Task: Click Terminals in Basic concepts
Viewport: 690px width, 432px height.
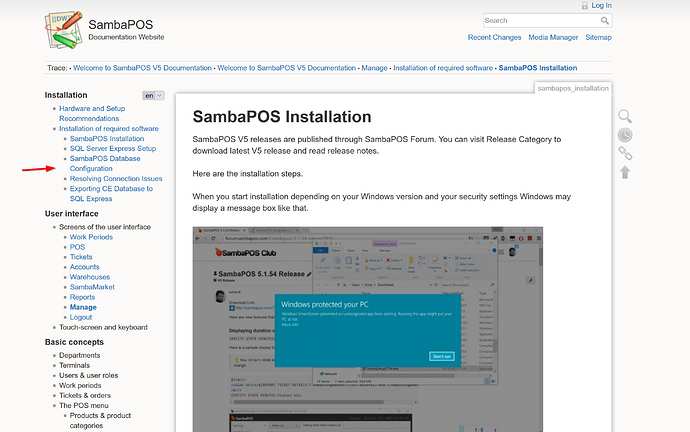Action: tap(74, 366)
